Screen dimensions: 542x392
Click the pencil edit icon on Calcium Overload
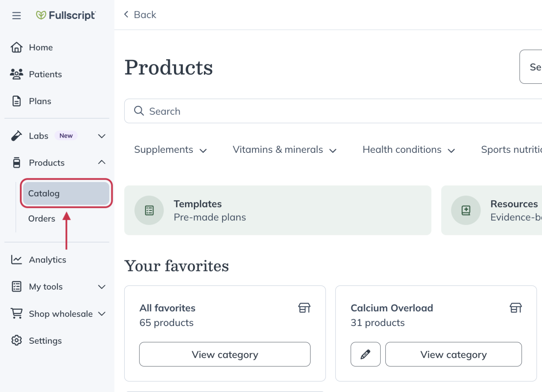[x=366, y=354]
